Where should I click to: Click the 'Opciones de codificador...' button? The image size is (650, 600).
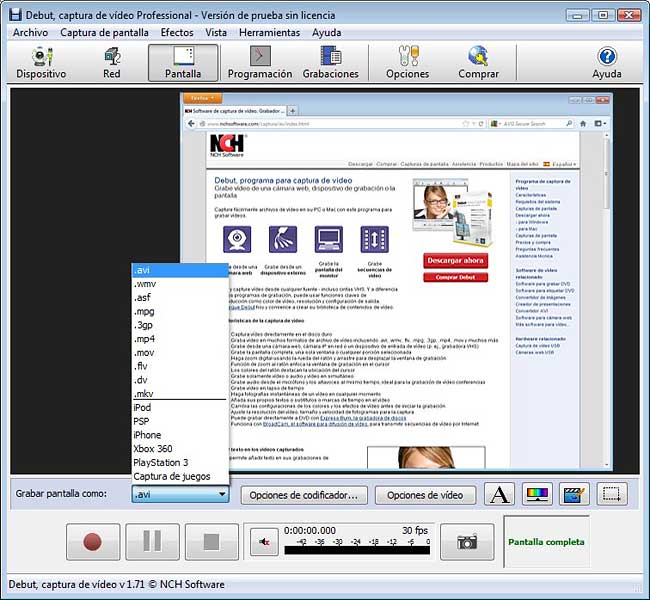click(303, 495)
